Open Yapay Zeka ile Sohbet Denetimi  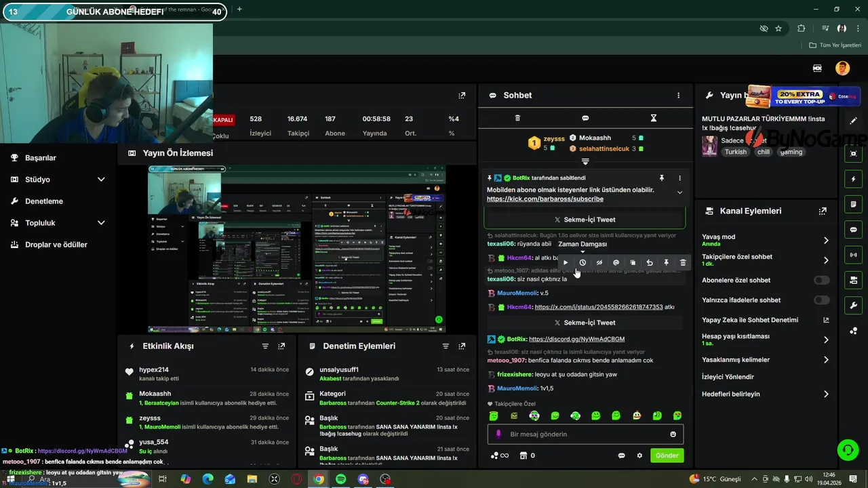765,320
